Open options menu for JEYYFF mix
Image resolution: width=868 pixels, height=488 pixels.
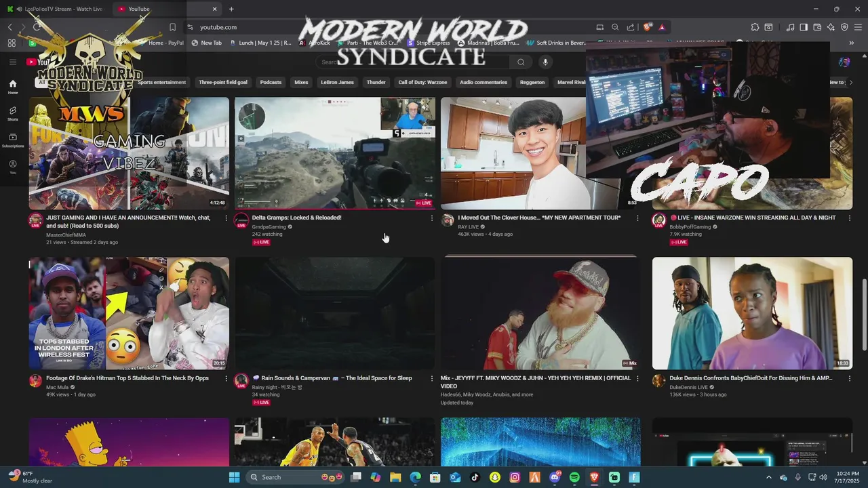[637, 379]
